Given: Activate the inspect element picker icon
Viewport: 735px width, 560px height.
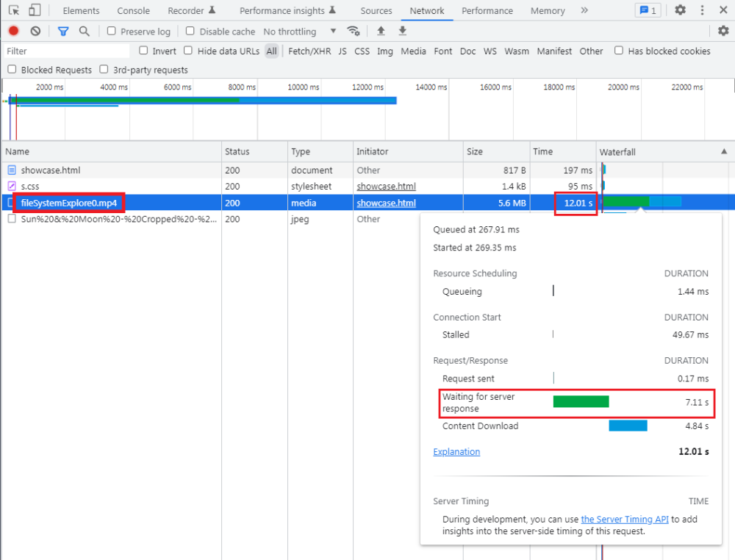Looking at the screenshot, I should coord(13,10).
